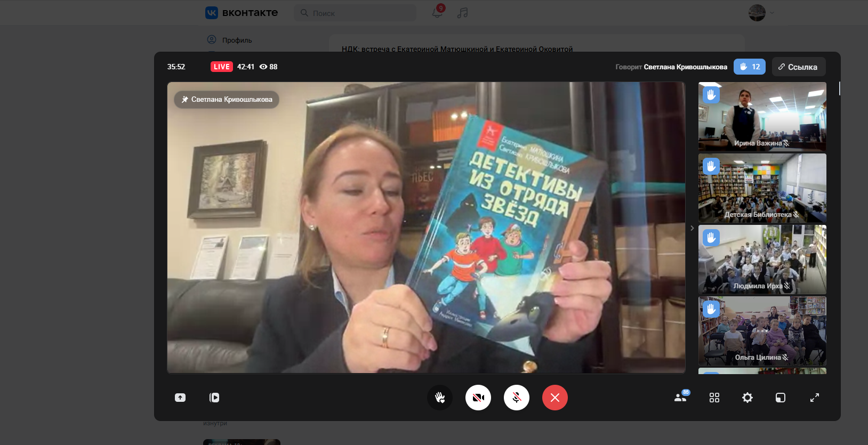The height and width of the screenshot is (445, 868).
Task: Raise hand with the reactions button
Action: pyautogui.click(x=440, y=398)
